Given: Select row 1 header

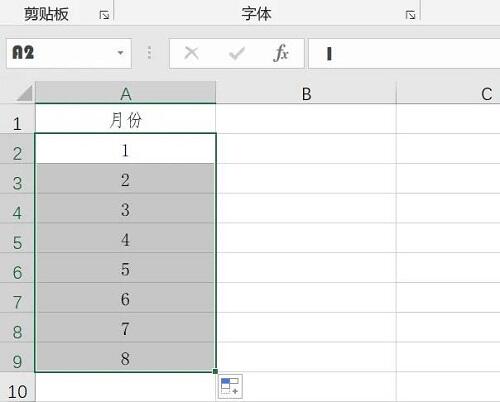Looking at the screenshot, I should [x=17, y=119].
